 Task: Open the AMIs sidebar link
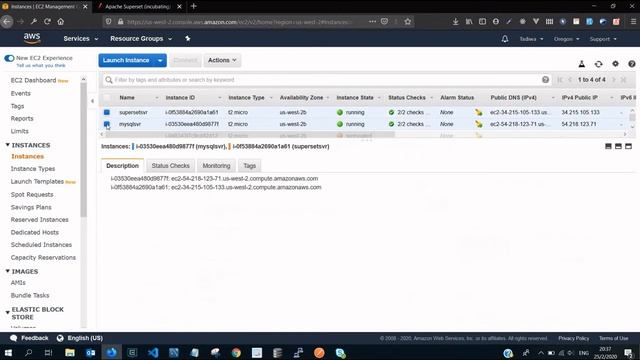pos(18,282)
